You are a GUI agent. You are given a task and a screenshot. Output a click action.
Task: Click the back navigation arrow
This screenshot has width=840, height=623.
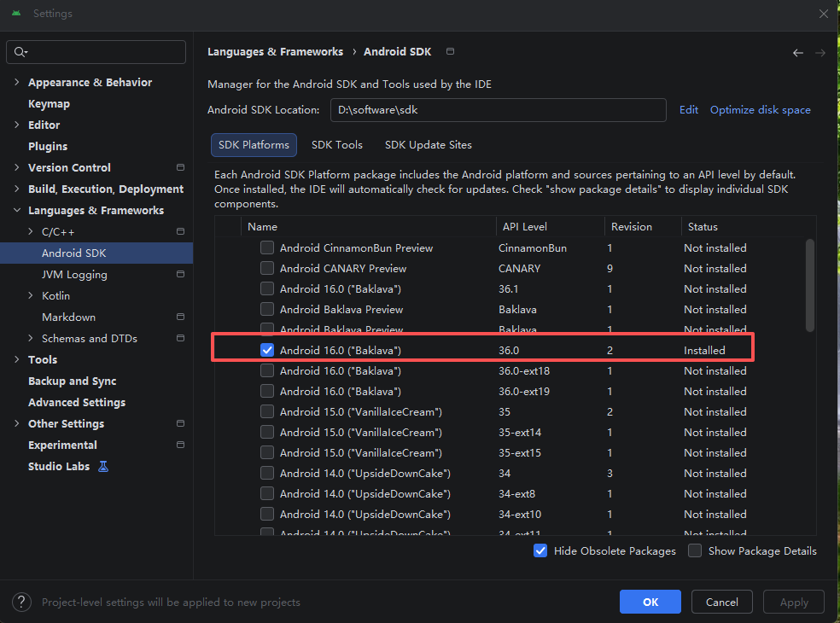[797, 53]
